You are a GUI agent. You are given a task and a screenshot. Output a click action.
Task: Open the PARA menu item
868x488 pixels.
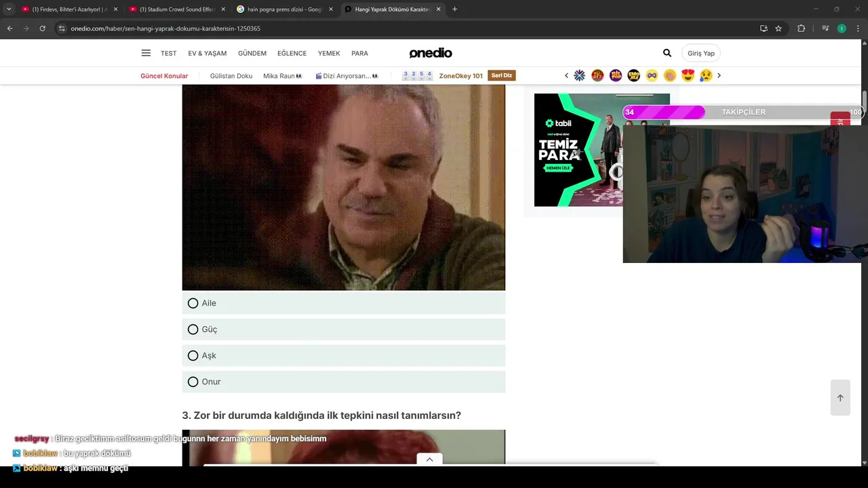pos(359,53)
